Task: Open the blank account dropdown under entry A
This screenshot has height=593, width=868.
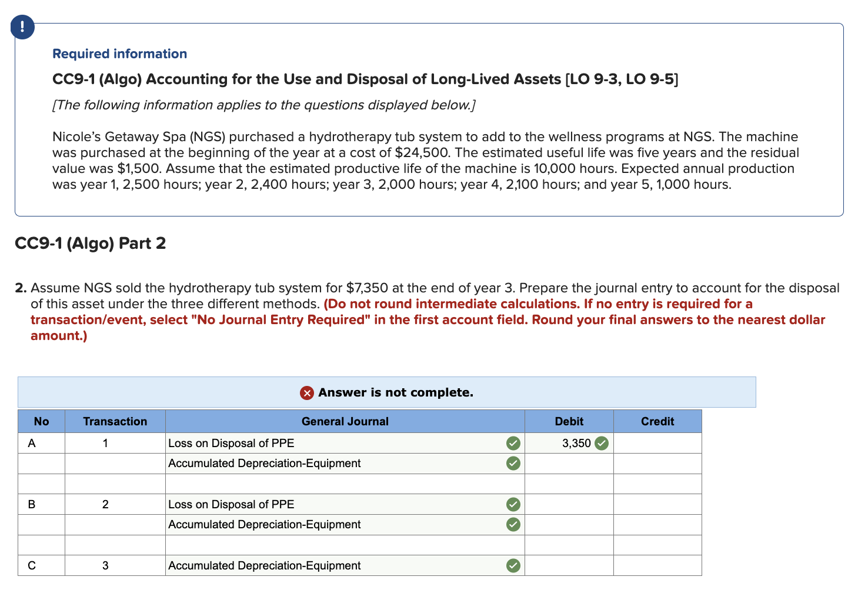Action: pyautogui.click(x=345, y=484)
